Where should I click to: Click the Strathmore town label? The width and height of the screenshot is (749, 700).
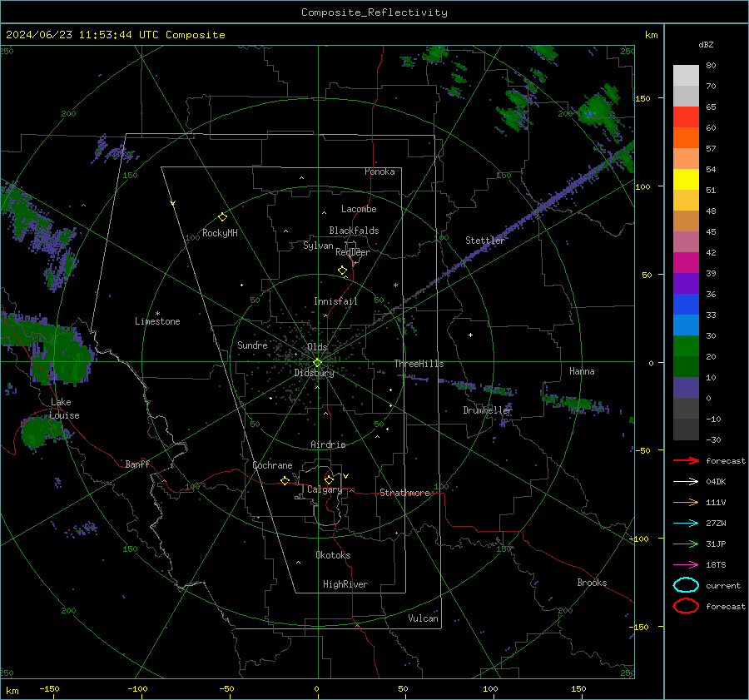pos(405,493)
